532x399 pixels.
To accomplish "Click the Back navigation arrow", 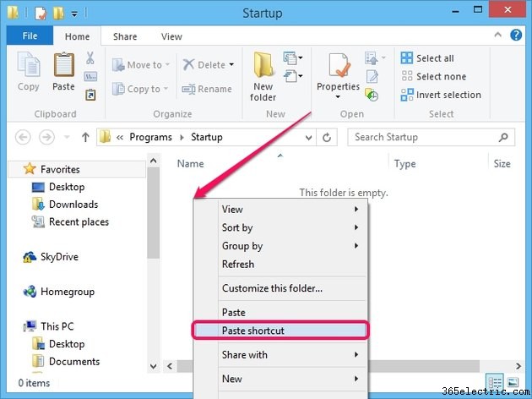I will click(23, 138).
